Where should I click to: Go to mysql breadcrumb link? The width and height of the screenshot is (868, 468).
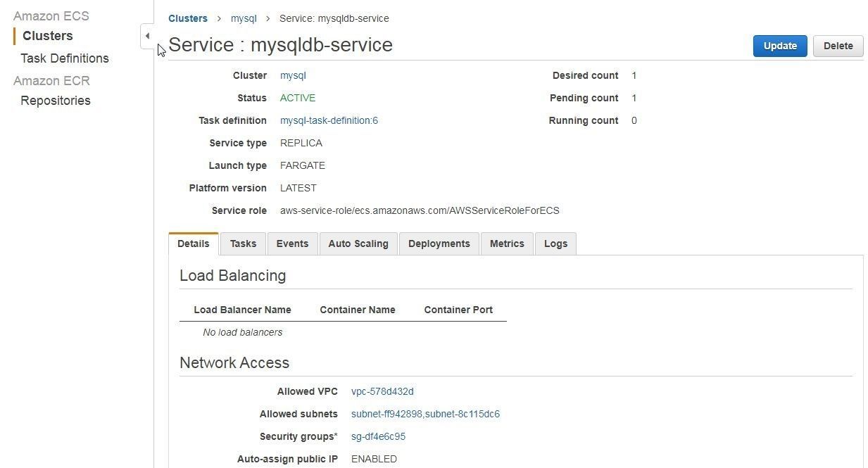tap(244, 18)
